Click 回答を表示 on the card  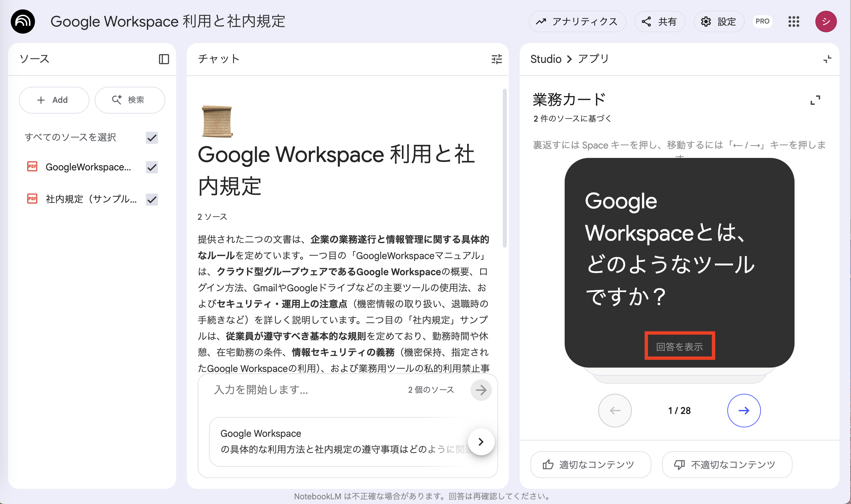point(680,346)
